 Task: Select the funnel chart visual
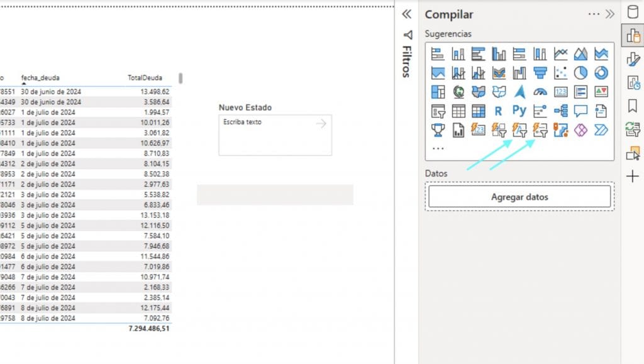[540, 73]
